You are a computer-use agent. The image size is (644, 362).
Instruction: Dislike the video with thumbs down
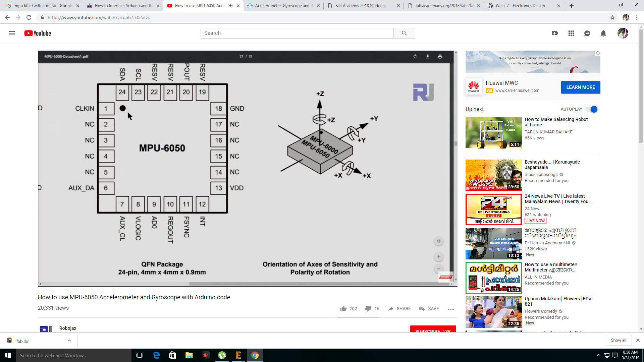tap(368, 309)
